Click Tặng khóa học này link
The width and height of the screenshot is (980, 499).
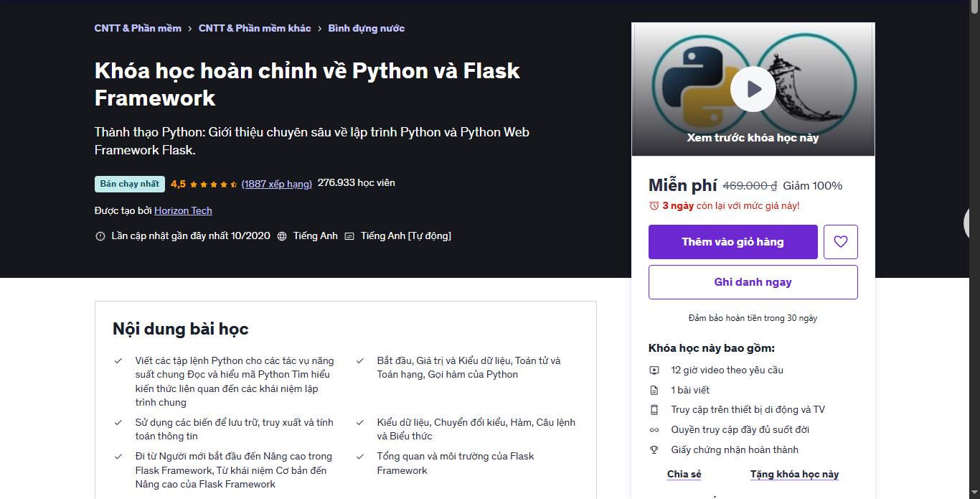coord(794,474)
